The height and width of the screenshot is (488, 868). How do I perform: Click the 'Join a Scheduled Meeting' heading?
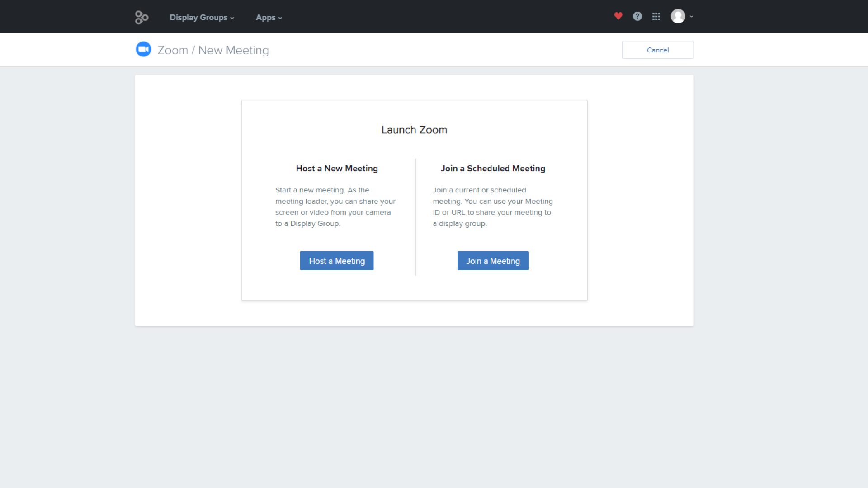493,168
